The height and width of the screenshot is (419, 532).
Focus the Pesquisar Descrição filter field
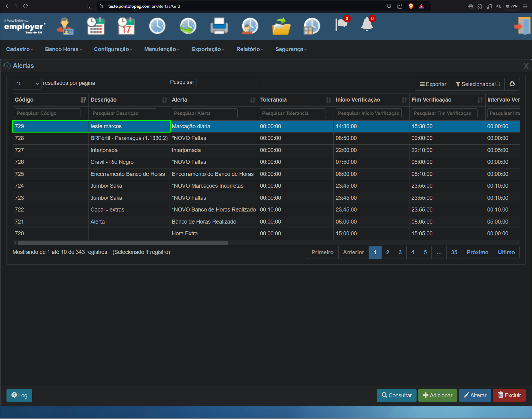[123, 113]
